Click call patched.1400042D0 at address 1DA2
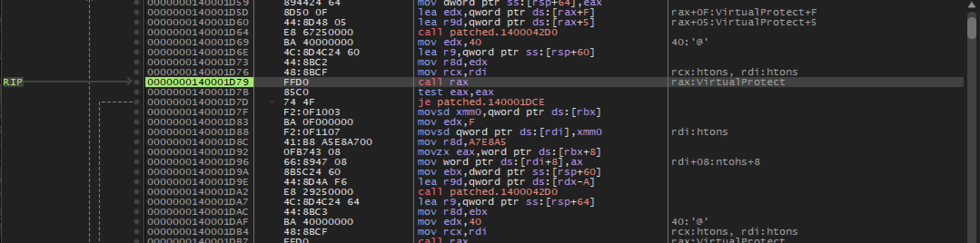Screen dimensions: 980x243 488,192
